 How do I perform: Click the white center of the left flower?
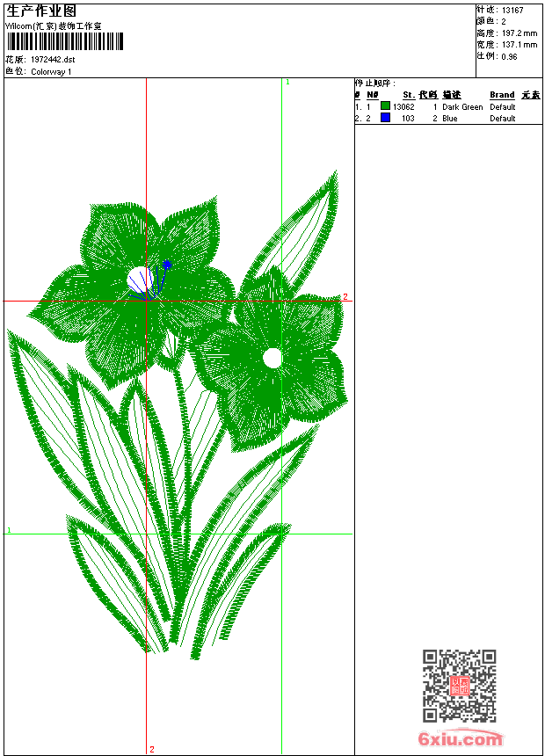click(141, 280)
